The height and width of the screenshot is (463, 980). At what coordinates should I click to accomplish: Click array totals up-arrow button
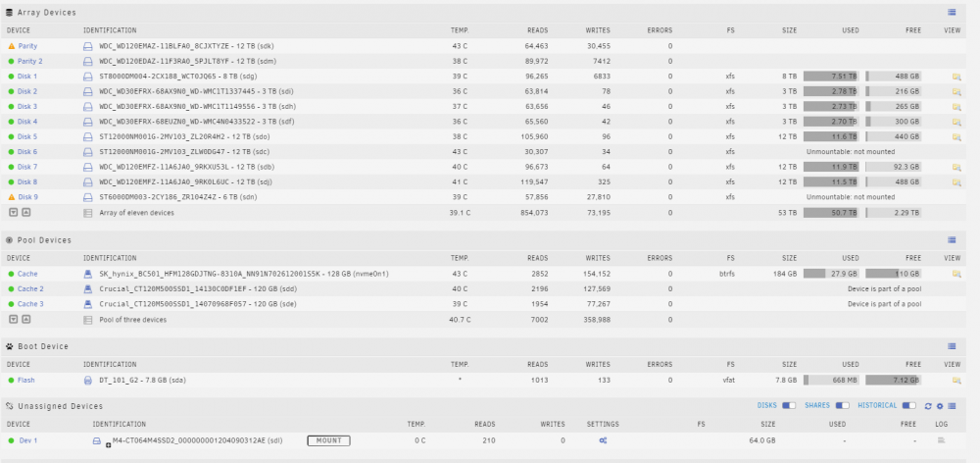click(x=25, y=212)
